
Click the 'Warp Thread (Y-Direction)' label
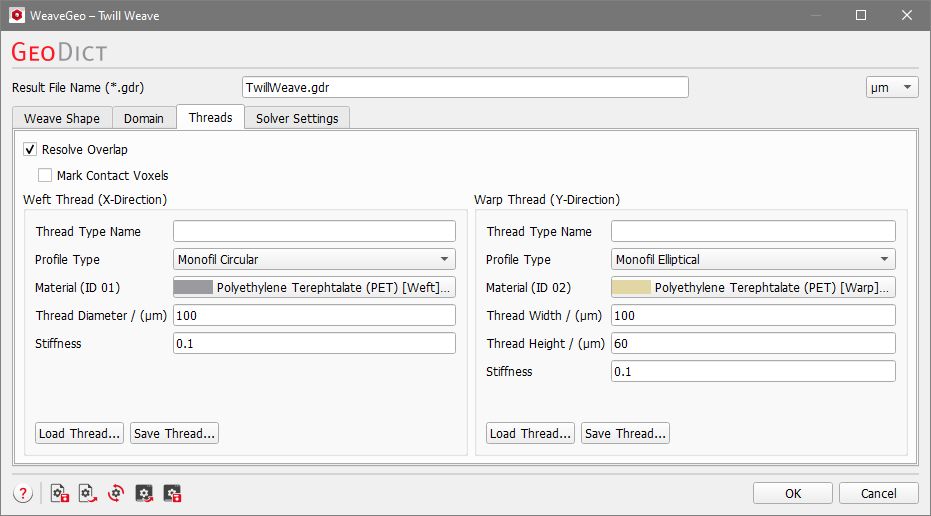click(547, 200)
